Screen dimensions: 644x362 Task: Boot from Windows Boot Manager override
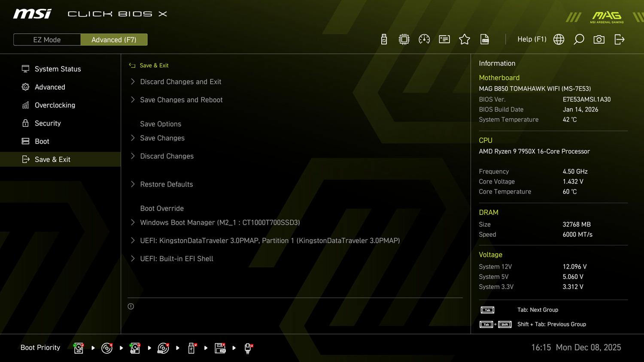click(x=220, y=222)
